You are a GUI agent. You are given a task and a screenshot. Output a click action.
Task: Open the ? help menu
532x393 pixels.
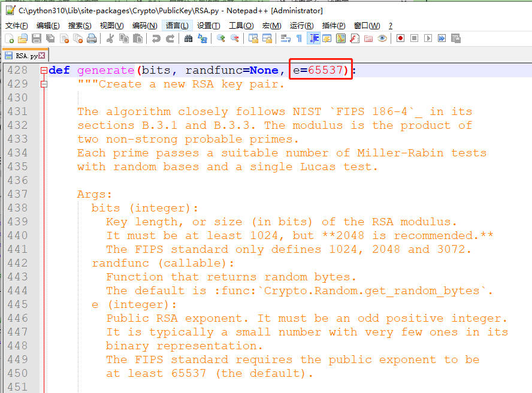point(391,26)
